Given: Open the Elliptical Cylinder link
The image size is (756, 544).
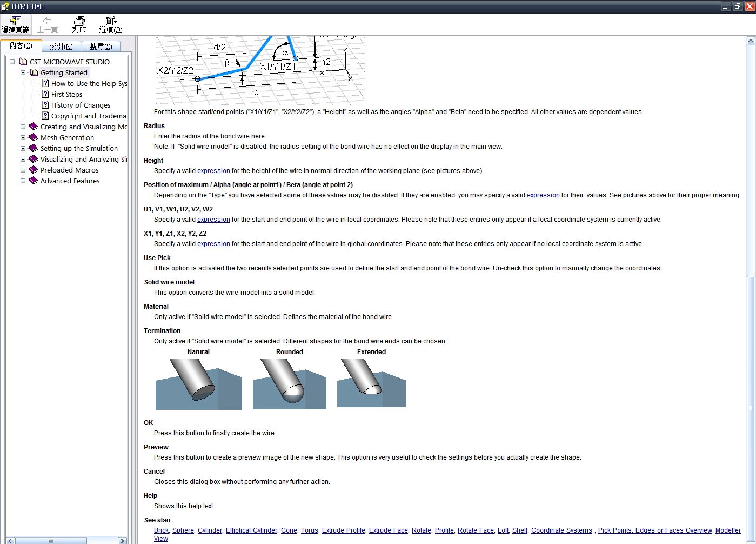Looking at the screenshot, I should point(251,530).
